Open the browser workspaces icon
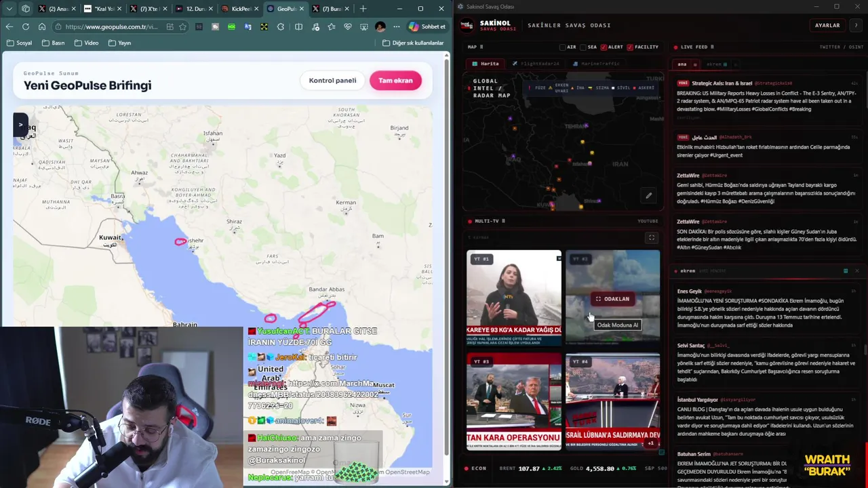 click(26, 9)
